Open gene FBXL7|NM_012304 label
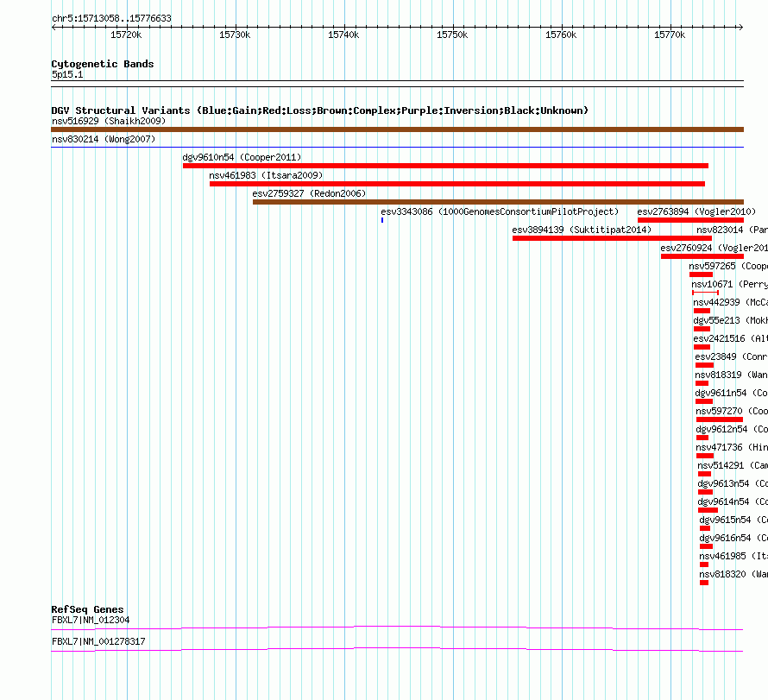Viewport: 768px width, 700px height. tap(91, 620)
